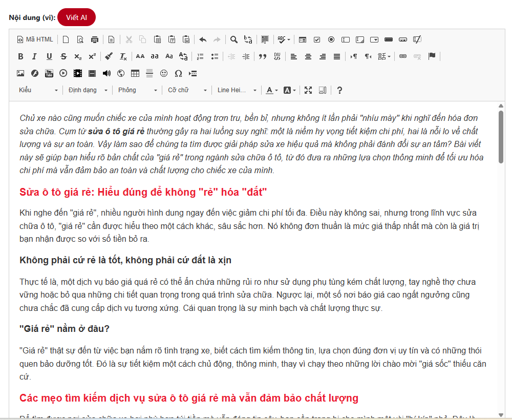Click the Insert Link icon
This screenshot has height=420, width=512.
click(x=403, y=56)
